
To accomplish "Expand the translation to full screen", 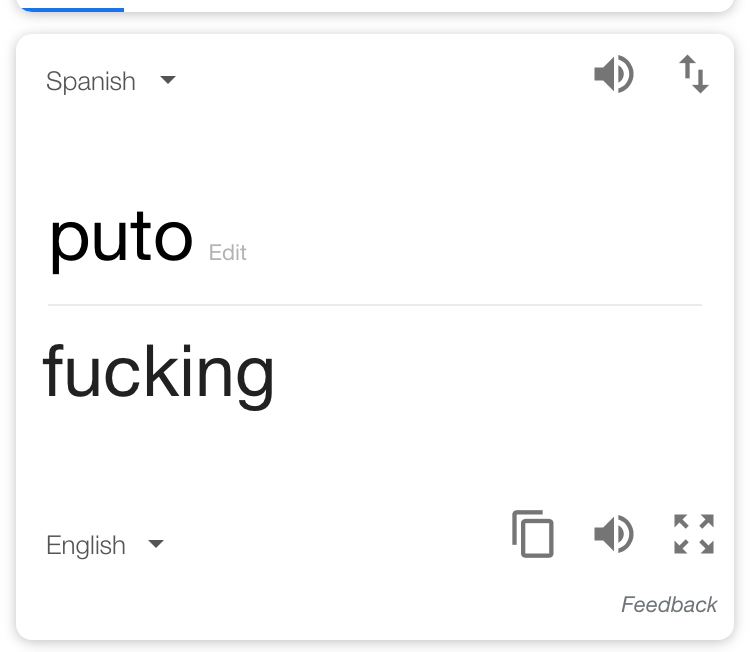I will 694,534.
